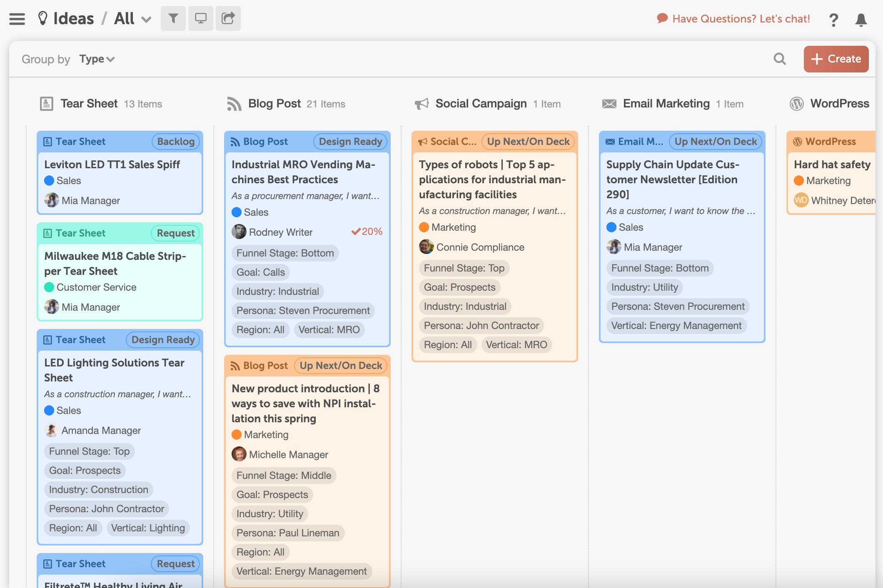Click the Email Marketing envelope header icon
Screen dimensions: 883x588
tap(609, 104)
